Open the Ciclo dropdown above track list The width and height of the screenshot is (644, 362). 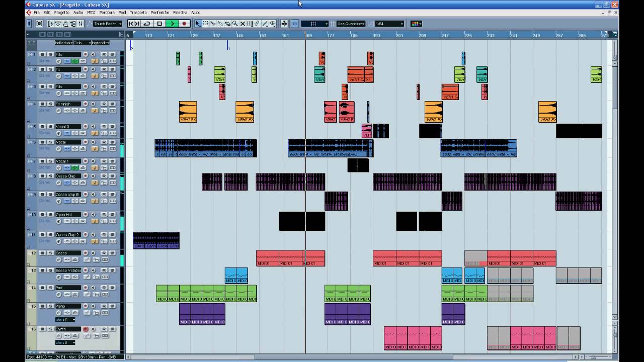click(x=82, y=43)
